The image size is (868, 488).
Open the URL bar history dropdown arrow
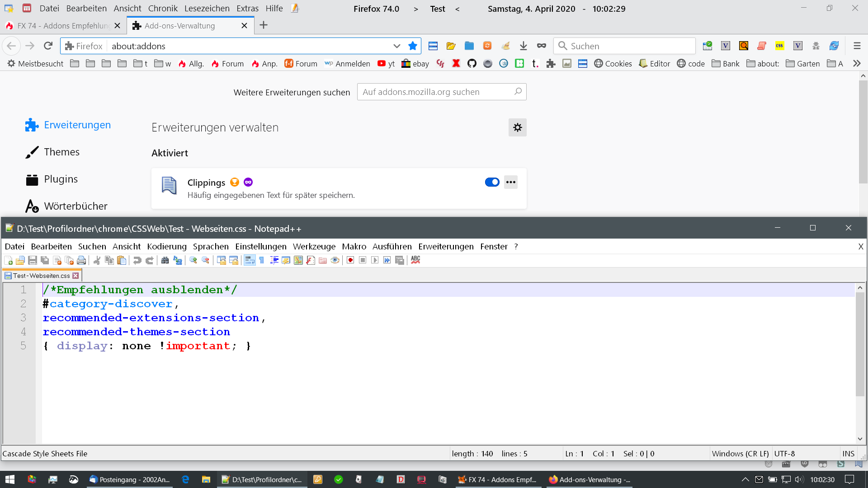(396, 46)
